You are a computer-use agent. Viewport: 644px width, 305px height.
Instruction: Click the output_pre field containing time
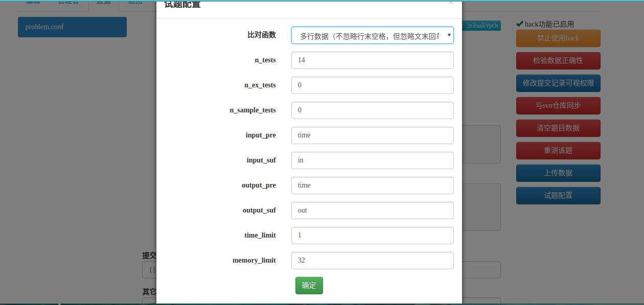point(373,185)
